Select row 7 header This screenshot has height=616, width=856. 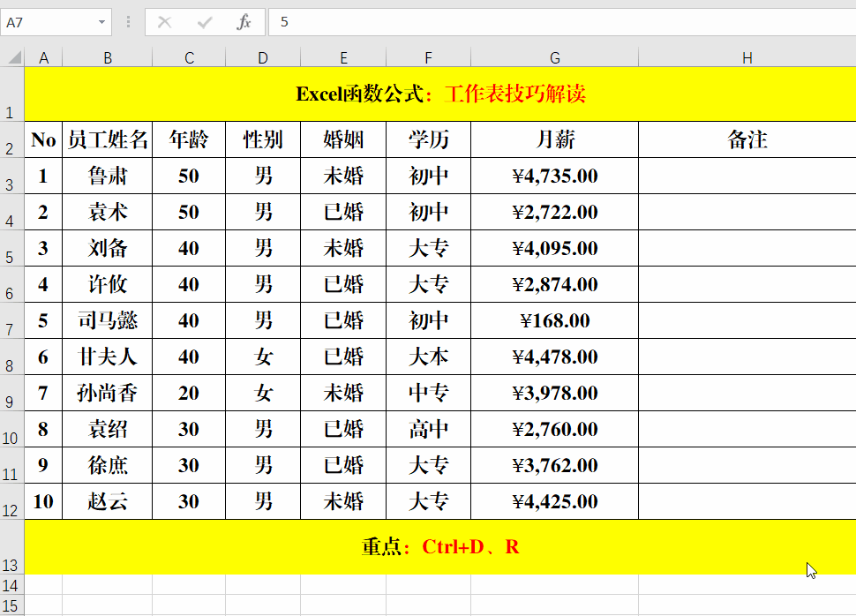(x=12, y=320)
